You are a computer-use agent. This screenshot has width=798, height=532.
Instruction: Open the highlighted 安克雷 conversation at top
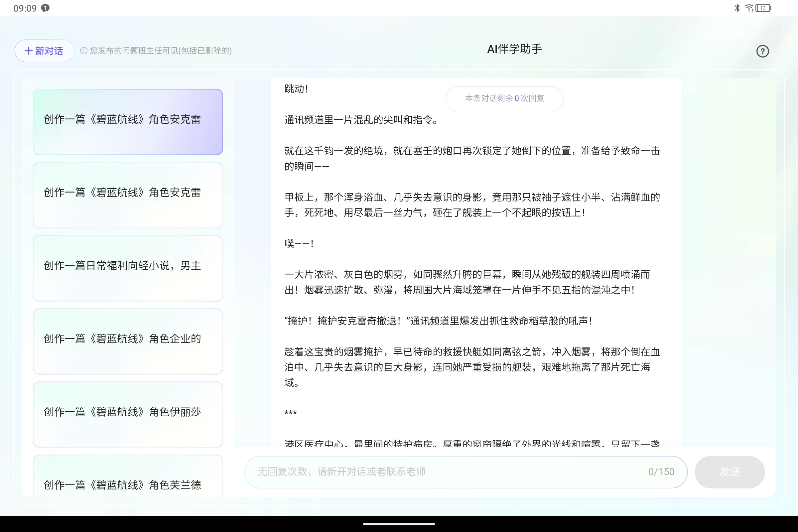[x=128, y=122]
